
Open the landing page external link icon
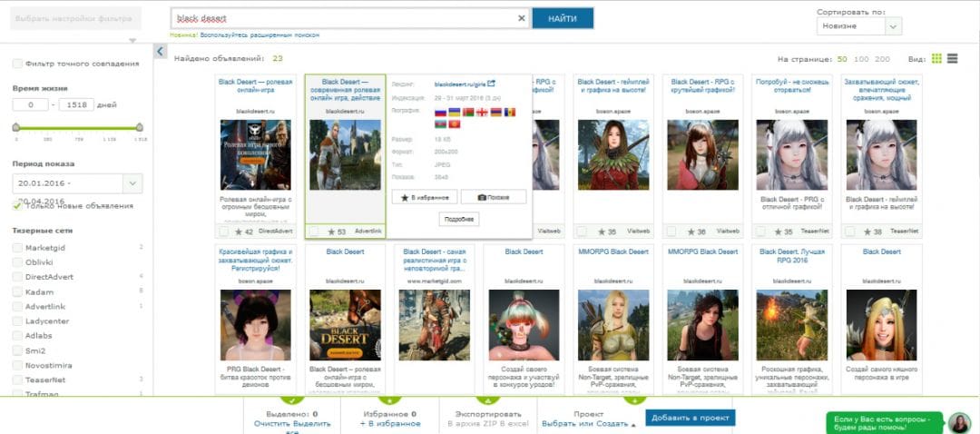(x=491, y=84)
